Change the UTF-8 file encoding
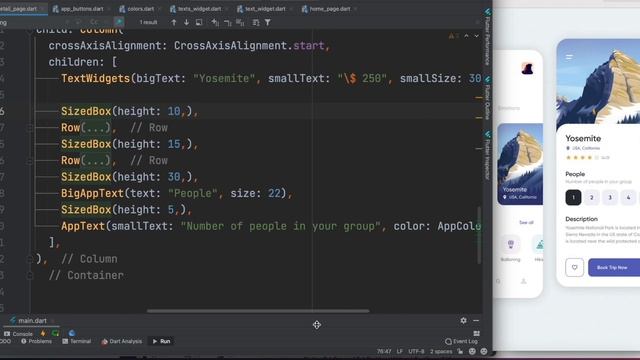The height and width of the screenshot is (360, 640). pyautogui.click(x=416, y=351)
